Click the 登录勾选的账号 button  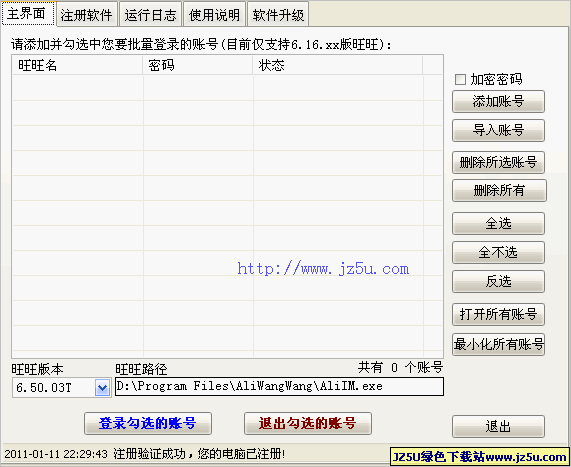coord(148,423)
